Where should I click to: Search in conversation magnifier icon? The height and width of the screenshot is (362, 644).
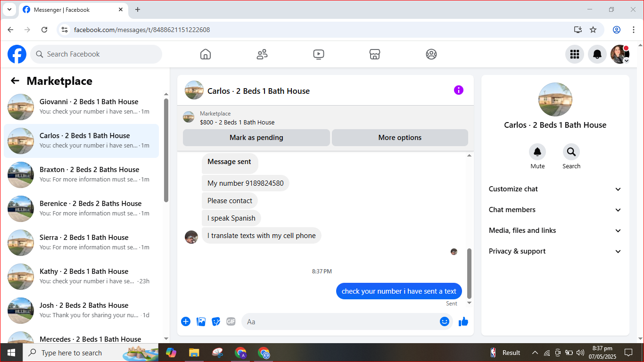(x=571, y=152)
